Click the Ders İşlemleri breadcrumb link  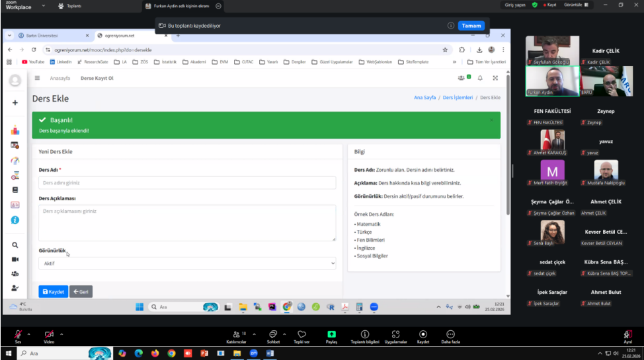458,98
